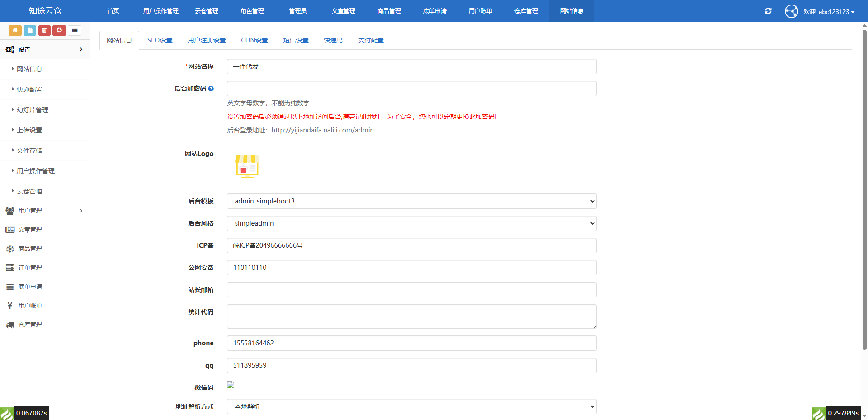Click the 后台登录地址 admin URL link
This screenshot has width=868, height=420.
[x=322, y=130]
